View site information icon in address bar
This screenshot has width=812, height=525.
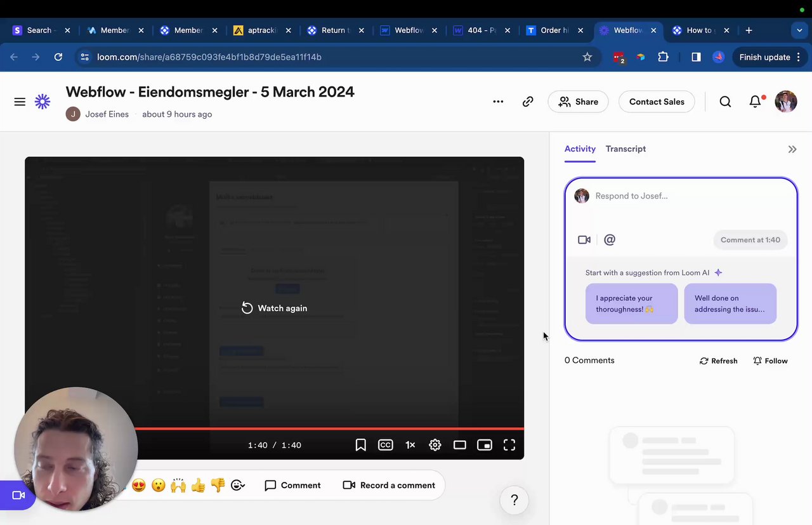point(84,57)
